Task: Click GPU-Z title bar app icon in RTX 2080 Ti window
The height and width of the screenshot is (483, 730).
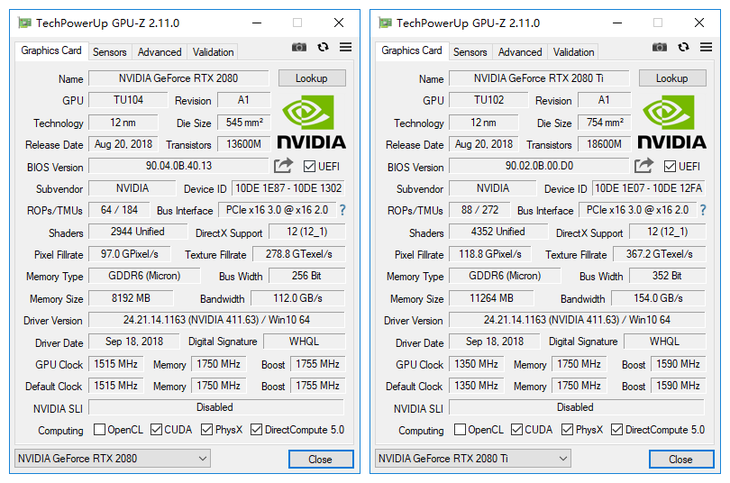Action: pyautogui.click(x=385, y=22)
